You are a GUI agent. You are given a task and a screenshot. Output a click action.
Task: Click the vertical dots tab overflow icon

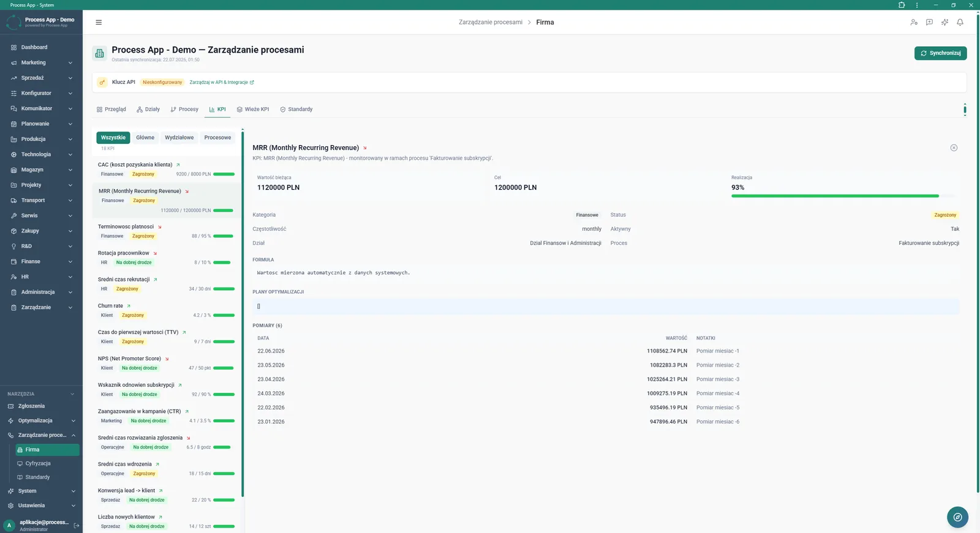click(965, 110)
